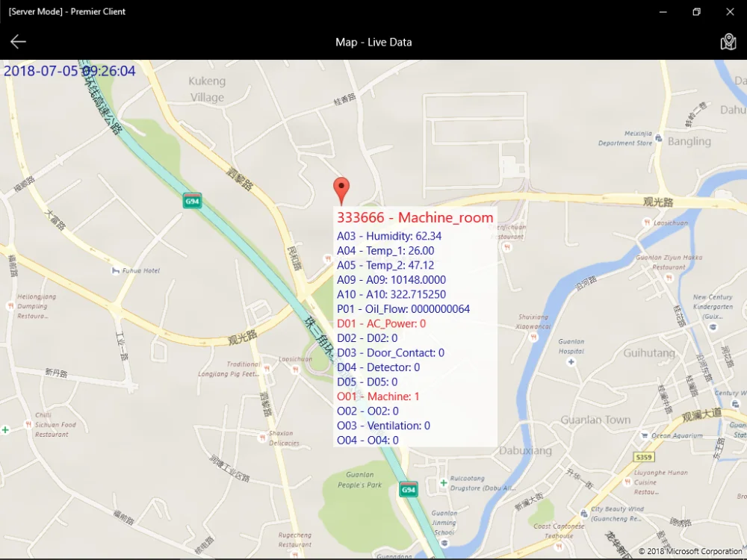Click the Luyanghe Hunan Cuisine restaurant marker
Image resolution: width=747 pixels, height=560 pixels.
click(627, 482)
